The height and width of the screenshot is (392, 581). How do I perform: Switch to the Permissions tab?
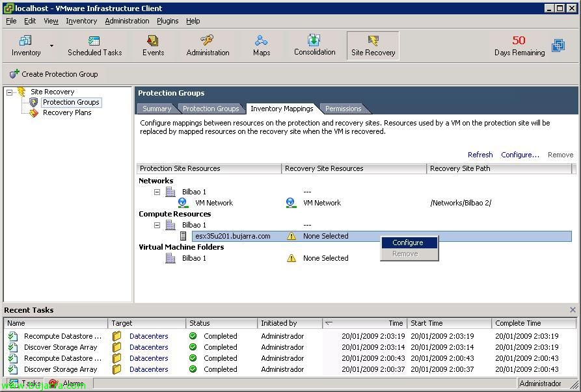(x=343, y=109)
